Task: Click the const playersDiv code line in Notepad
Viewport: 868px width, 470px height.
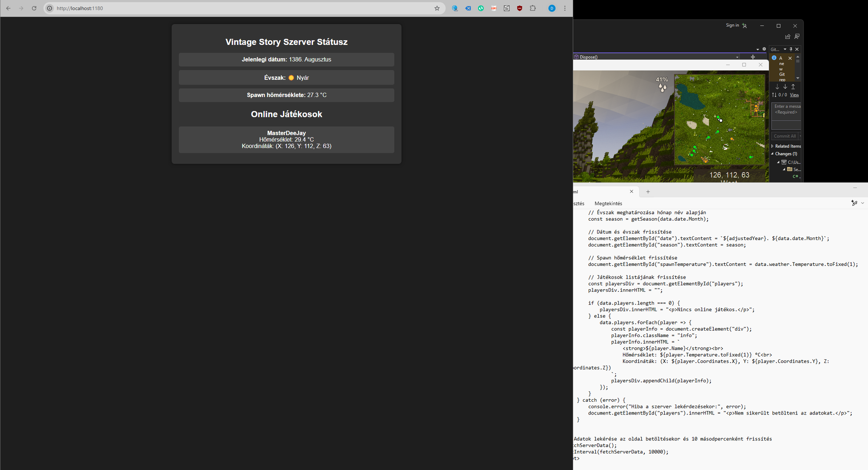Action: (x=666, y=284)
